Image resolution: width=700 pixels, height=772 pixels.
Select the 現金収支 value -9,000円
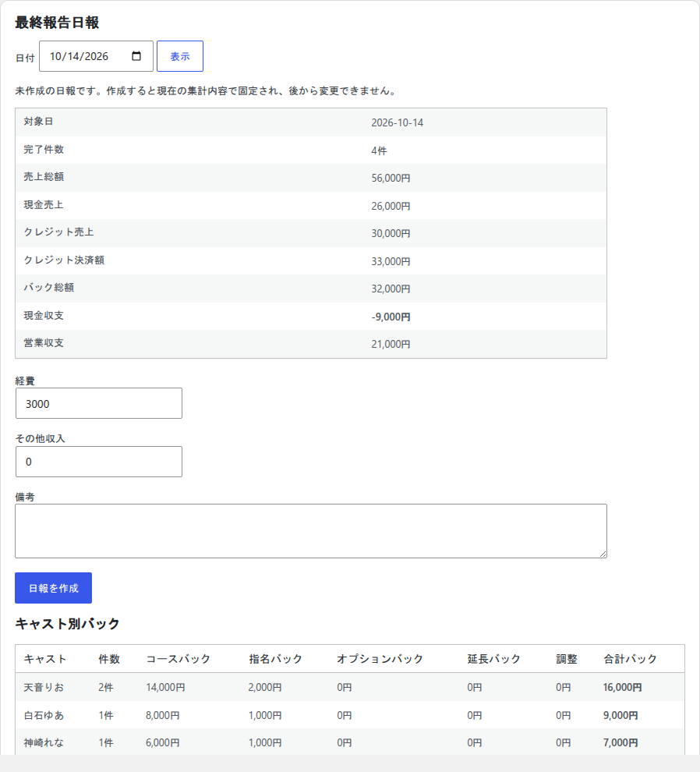(x=391, y=317)
